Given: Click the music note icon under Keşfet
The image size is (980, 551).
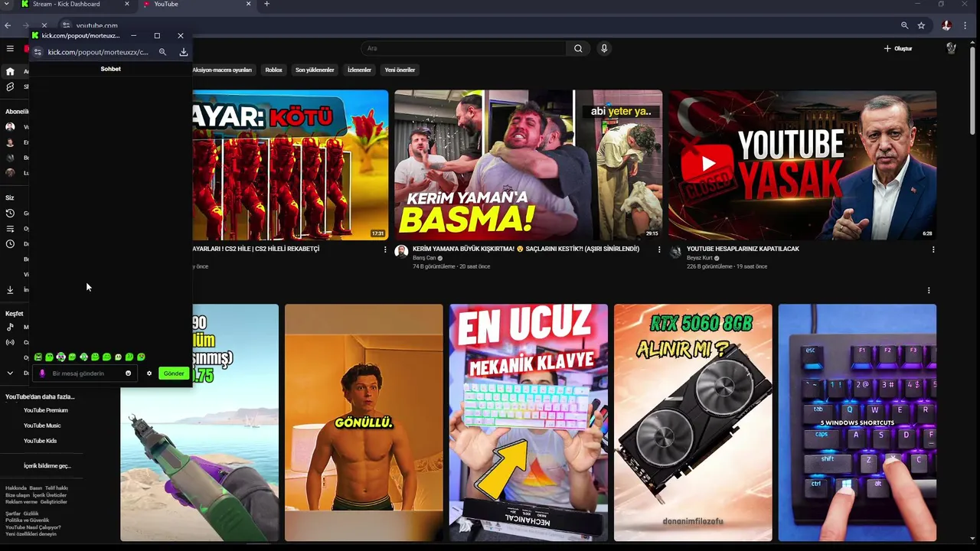Looking at the screenshot, I should pyautogui.click(x=10, y=327).
